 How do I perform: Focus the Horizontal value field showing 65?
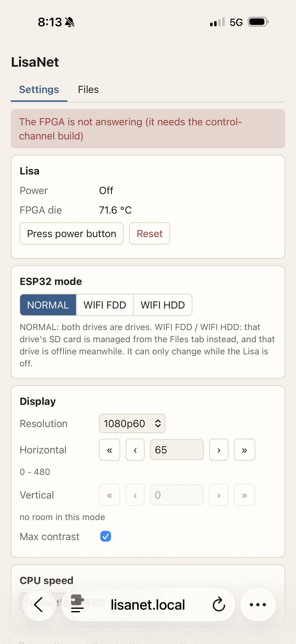pos(177,450)
